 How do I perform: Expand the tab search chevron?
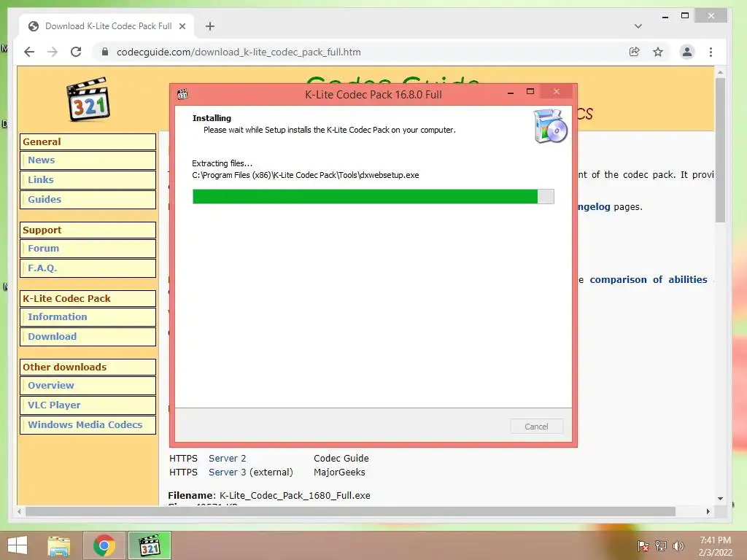tap(638, 26)
